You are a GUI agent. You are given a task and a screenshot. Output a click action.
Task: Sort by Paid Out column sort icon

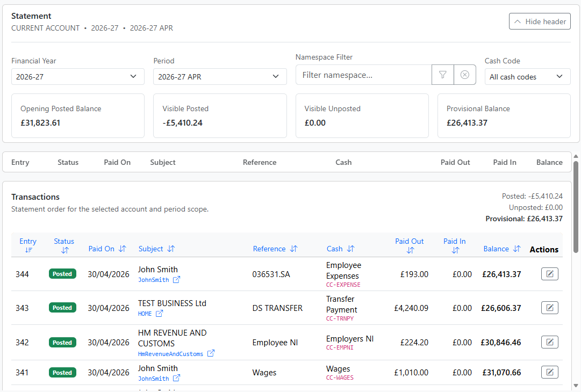tap(410, 251)
